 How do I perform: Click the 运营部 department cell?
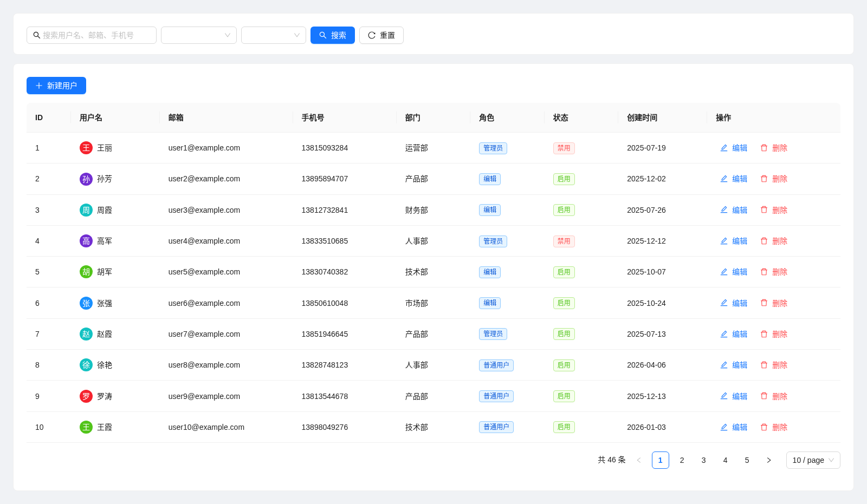417,148
